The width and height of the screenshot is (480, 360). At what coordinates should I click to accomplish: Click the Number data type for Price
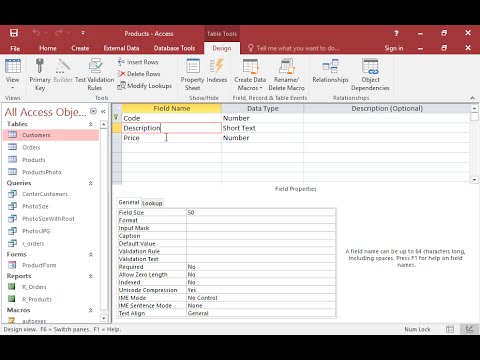262,138
